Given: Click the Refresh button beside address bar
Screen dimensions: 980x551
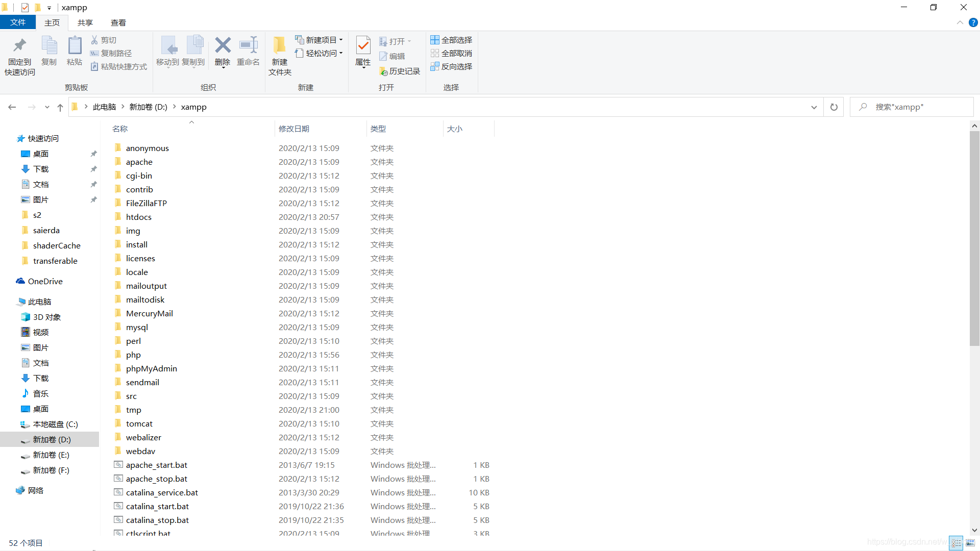Looking at the screenshot, I should click(x=834, y=107).
